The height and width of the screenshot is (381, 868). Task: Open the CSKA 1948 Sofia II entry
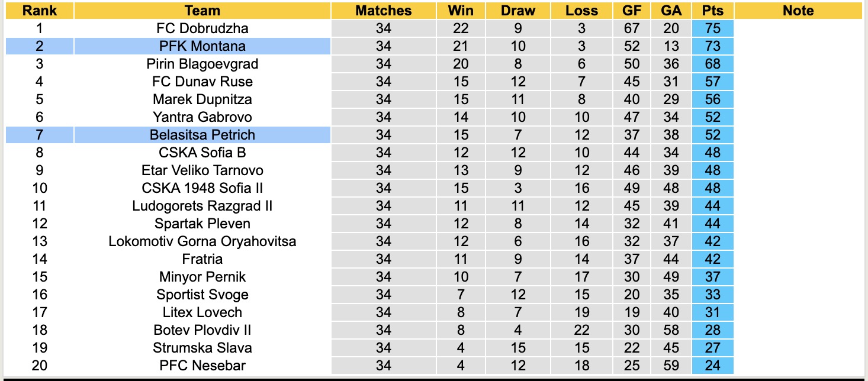tap(202, 188)
